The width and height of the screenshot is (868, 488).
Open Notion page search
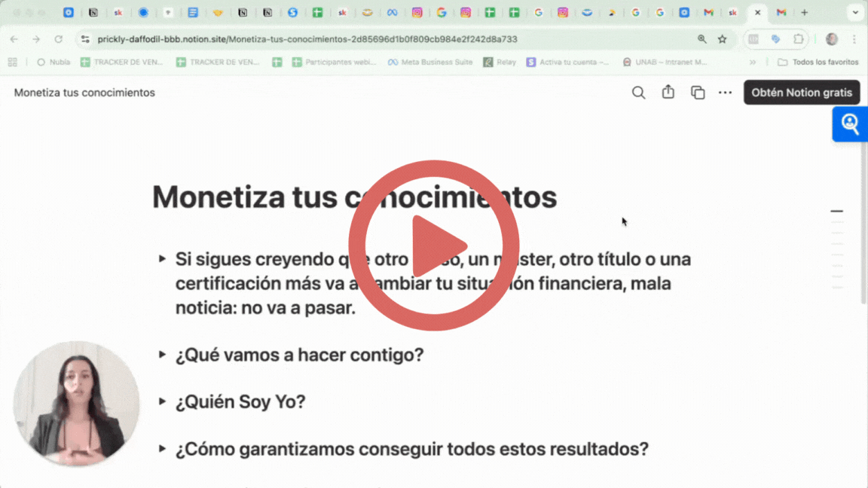638,93
